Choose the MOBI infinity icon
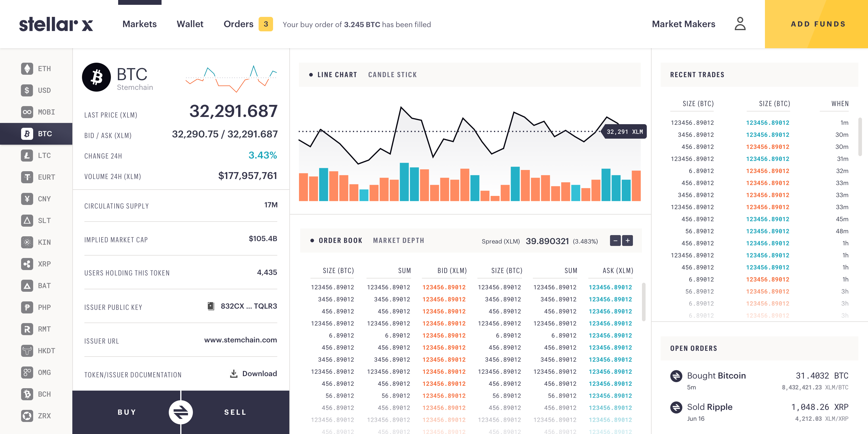 (27, 112)
